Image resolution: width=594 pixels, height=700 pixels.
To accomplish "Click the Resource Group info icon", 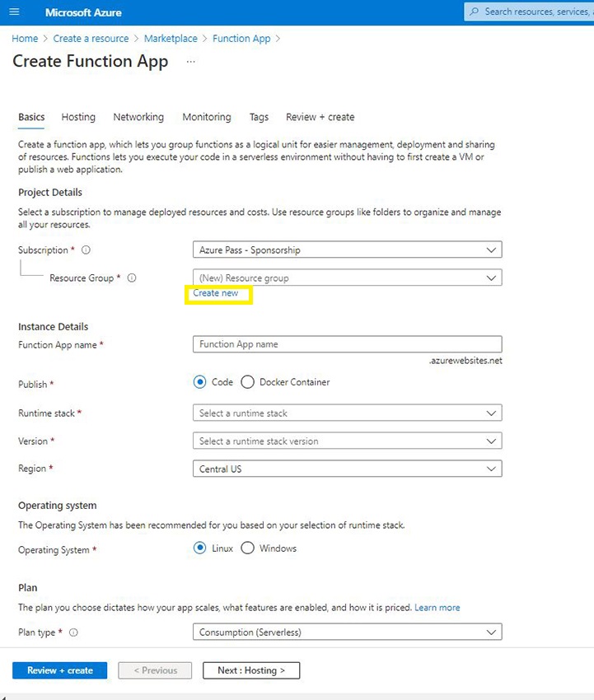I will pos(132,278).
